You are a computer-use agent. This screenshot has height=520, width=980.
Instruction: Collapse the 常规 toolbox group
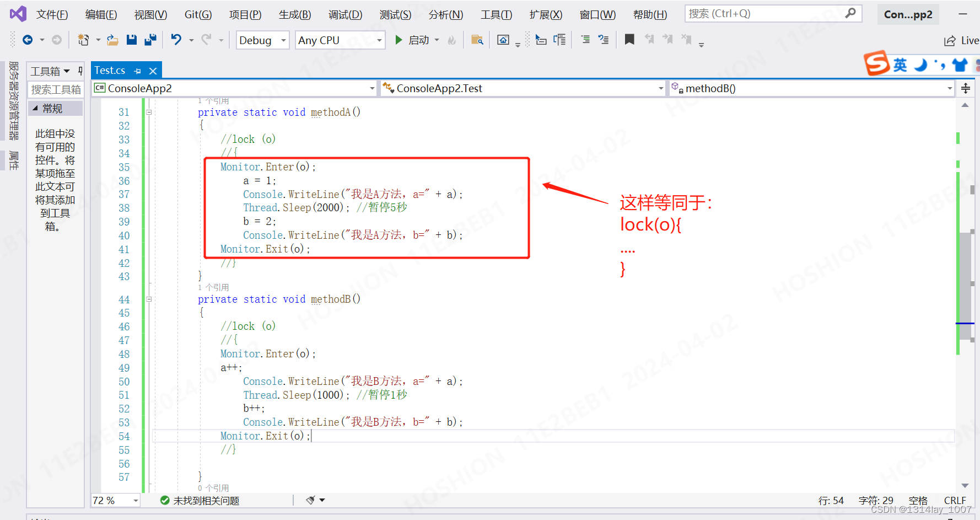tap(35, 108)
